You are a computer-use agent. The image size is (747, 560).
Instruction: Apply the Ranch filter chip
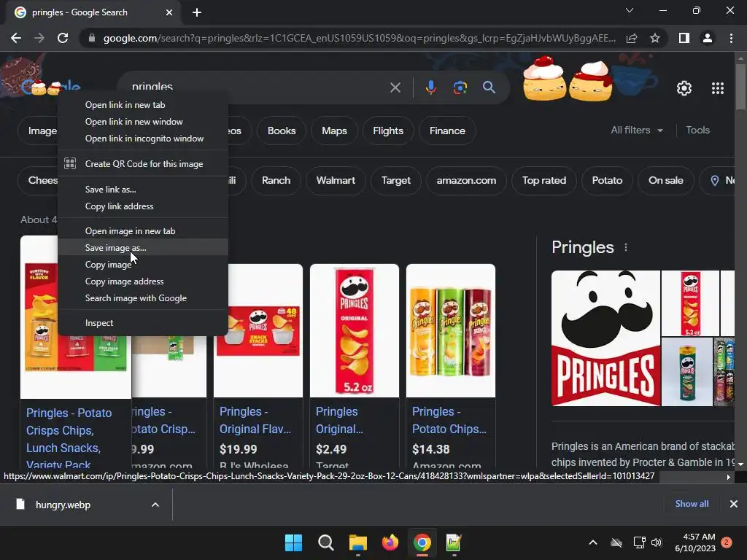coord(276,181)
